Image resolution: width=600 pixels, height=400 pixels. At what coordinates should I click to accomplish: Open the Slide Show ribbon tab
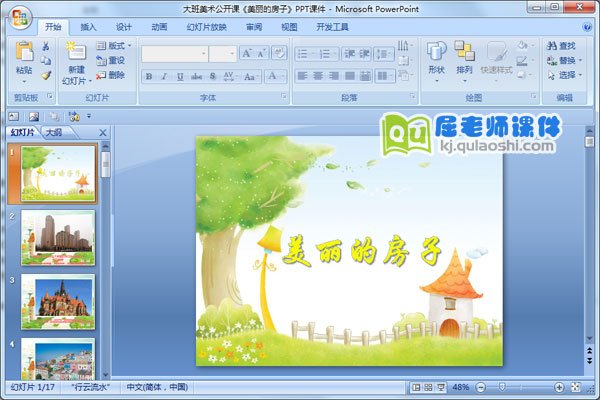click(206, 27)
